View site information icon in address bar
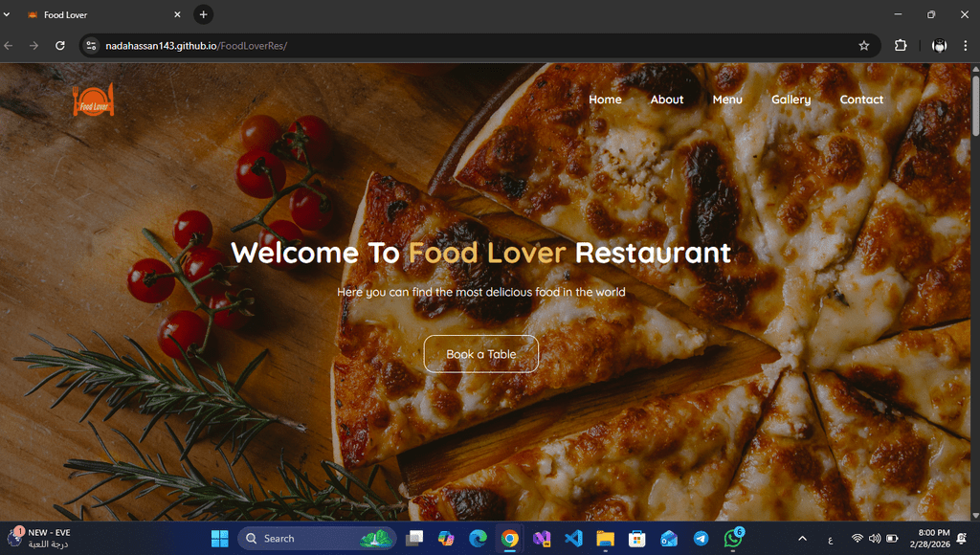 (x=91, y=45)
